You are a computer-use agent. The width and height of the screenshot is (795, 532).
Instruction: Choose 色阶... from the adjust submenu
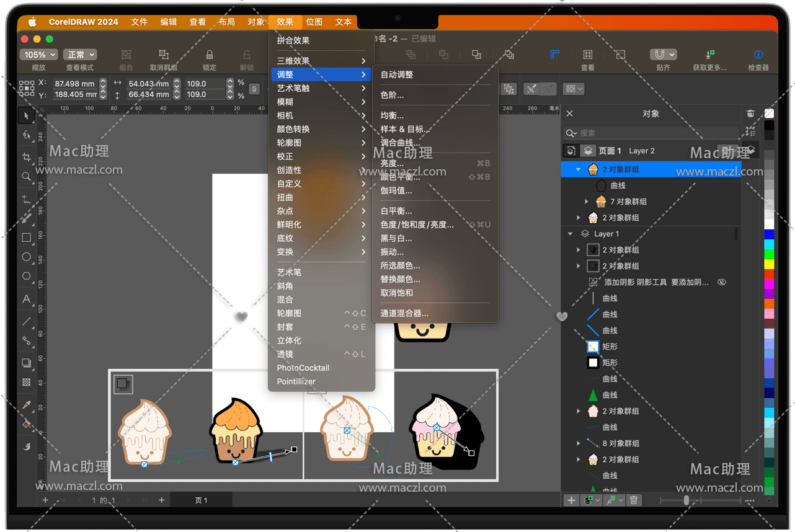[x=392, y=95]
